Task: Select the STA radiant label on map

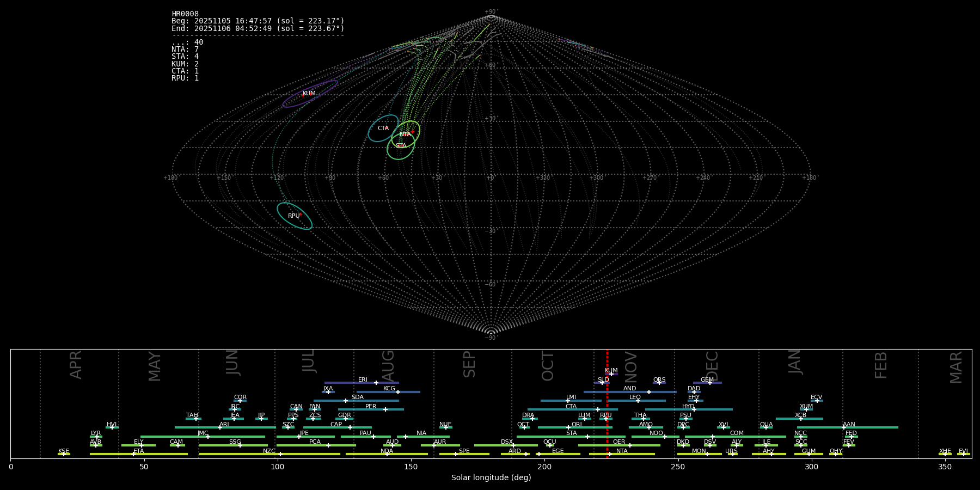Action: coord(401,145)
